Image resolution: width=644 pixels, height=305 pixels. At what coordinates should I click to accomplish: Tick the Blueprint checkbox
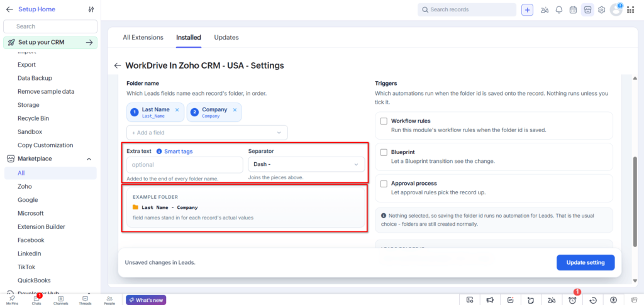[384, 152]
